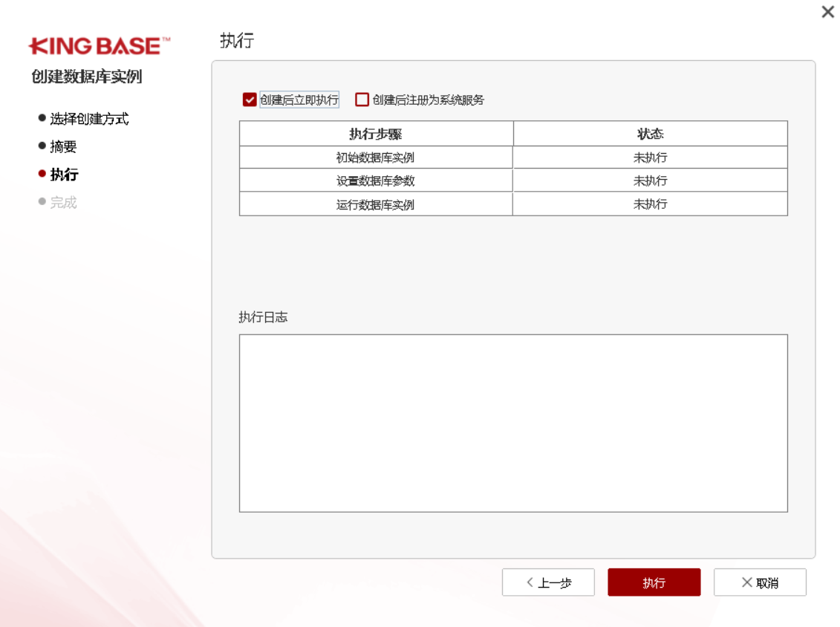Click the KINGBASE logo

[100, 47]
